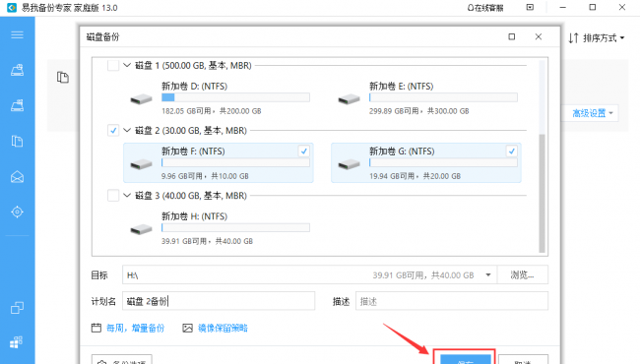Check the Disk 1 checkbox
The width and height of the screenshot is (640, 364).
(113, 65)
